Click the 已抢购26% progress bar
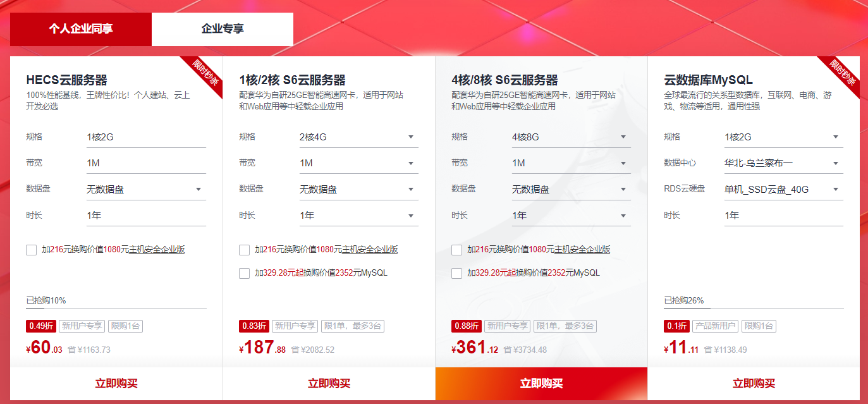This screenshot has height=404, width=868. pyautogui.click(x=754, y=309)
